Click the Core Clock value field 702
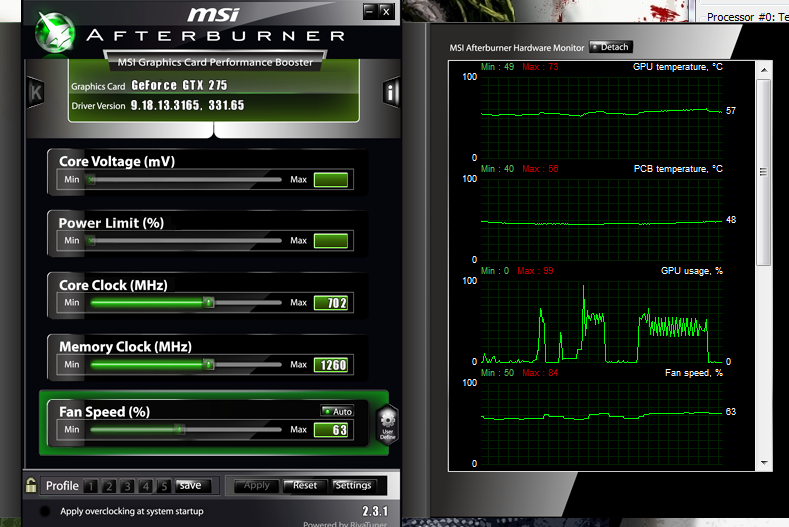 pyautogui.click(x=331, y=303)
